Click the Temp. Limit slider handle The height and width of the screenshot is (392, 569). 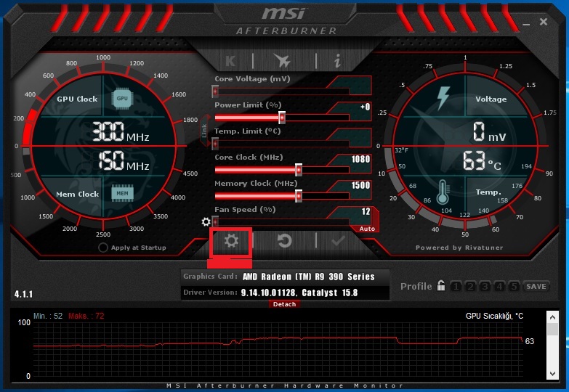pos(215,144)
